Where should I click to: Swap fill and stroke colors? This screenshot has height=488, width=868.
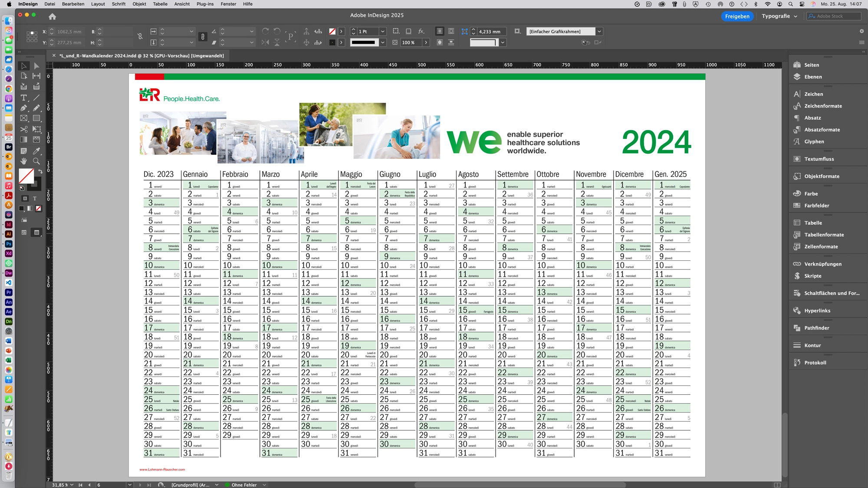coord(41,171)
